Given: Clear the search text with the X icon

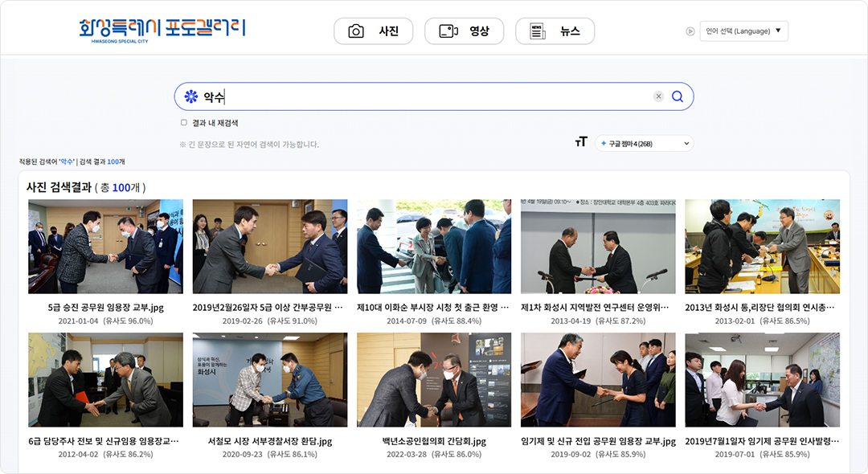Looking at the screenshot, I should 658,96.
